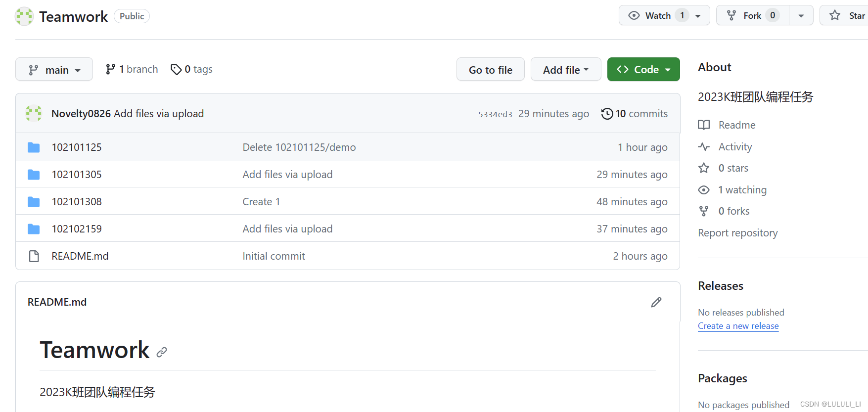868x412 pixels.
Task: Click the Teamwork heading anchor link icon
Action: [x=162, y=352]
